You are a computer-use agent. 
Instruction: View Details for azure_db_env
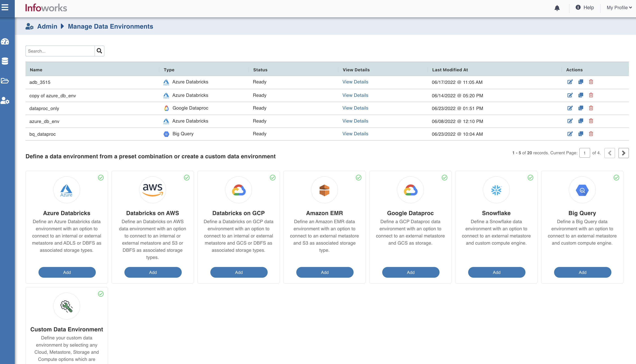pyautogui.click(x=355, y=121)
